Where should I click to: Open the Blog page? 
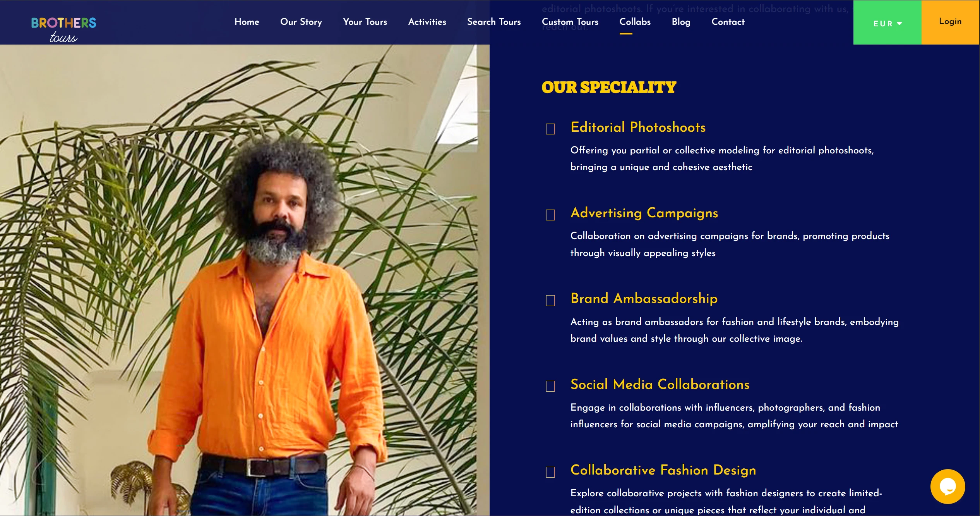[681, 22]
